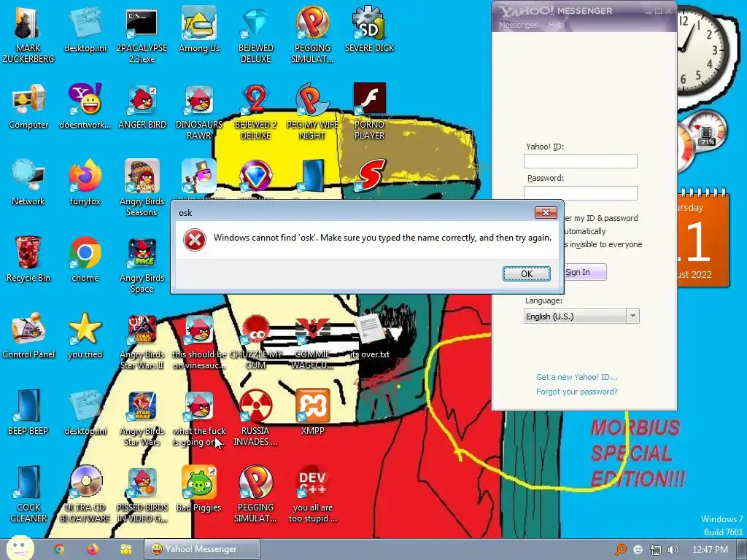The height and width of the screenshot is (560, 747).
Task: Open the 'its over.txt' file
Action: pos(370,336)
